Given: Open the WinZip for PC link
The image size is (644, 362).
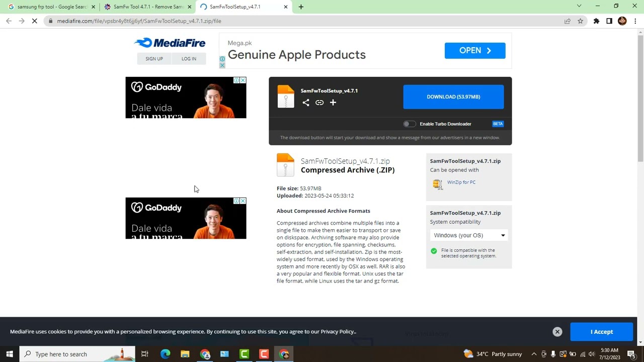Looking at the screenshot, I should [461, 183].
